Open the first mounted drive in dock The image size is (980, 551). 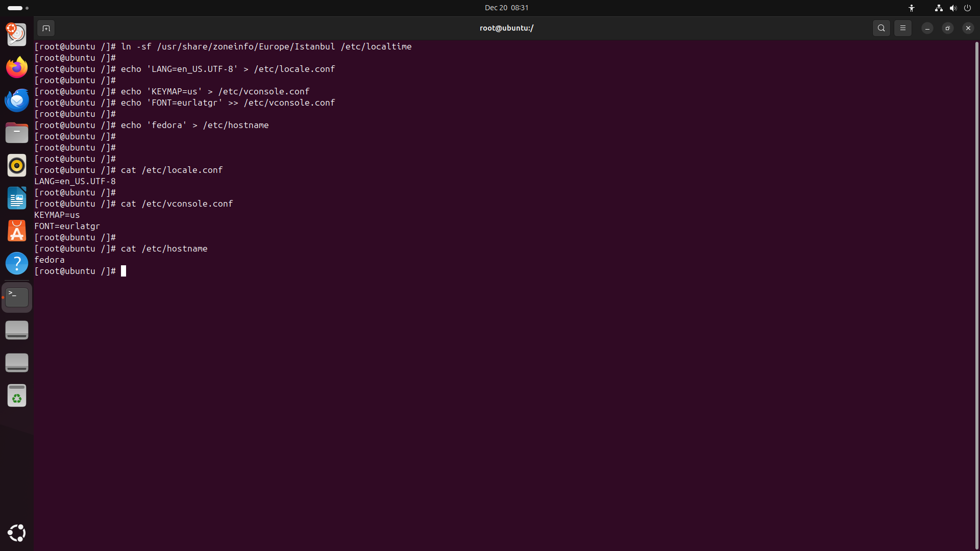[17, 330]
